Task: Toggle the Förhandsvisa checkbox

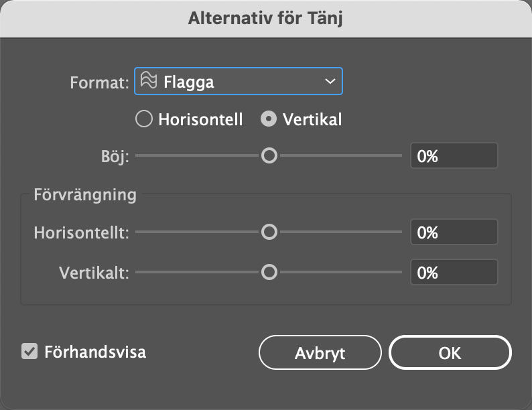Action: pos(29,351)
